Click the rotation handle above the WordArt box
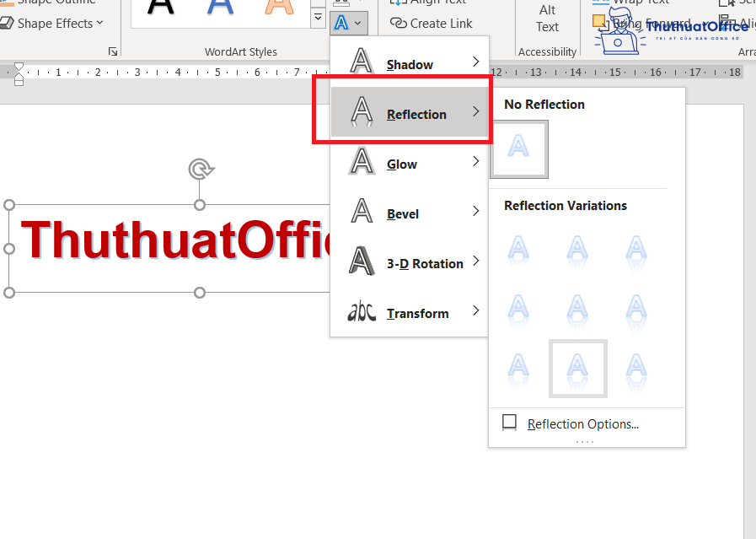 201,169
